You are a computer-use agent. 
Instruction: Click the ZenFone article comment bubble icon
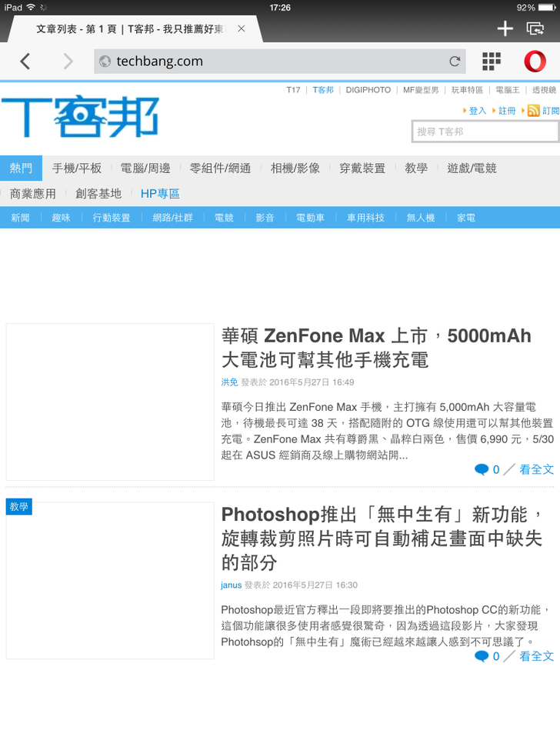(x=482, y=470)
